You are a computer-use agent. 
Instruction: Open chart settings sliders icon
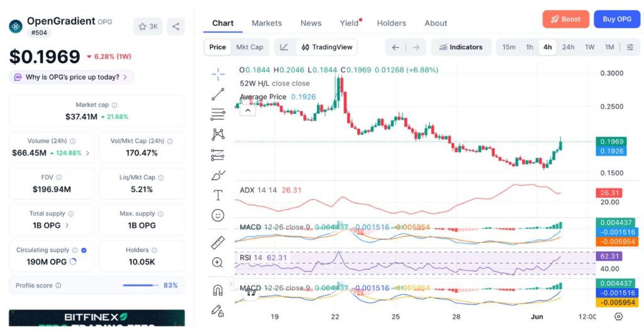click(x=630, y=47)
